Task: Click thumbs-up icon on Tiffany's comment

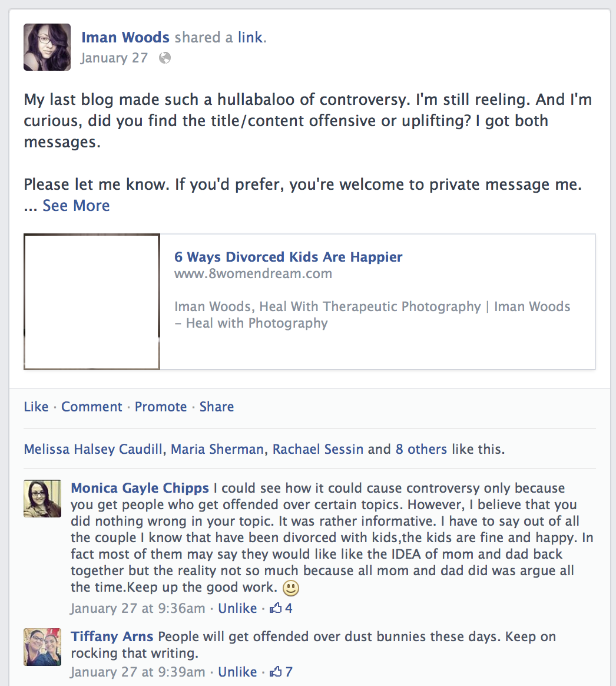Action: (x=276, y=672)
